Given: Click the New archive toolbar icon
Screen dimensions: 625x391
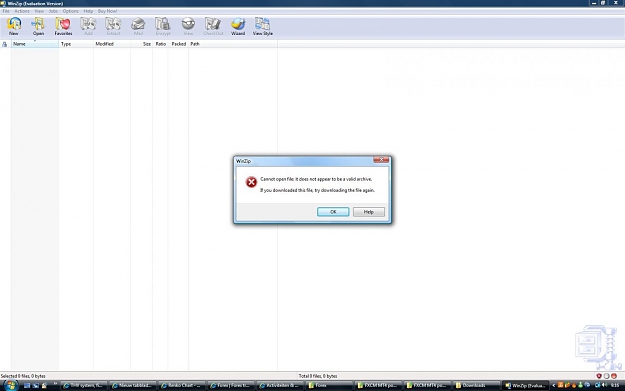Looking at the screenshot, I should (x=14, y=27).
